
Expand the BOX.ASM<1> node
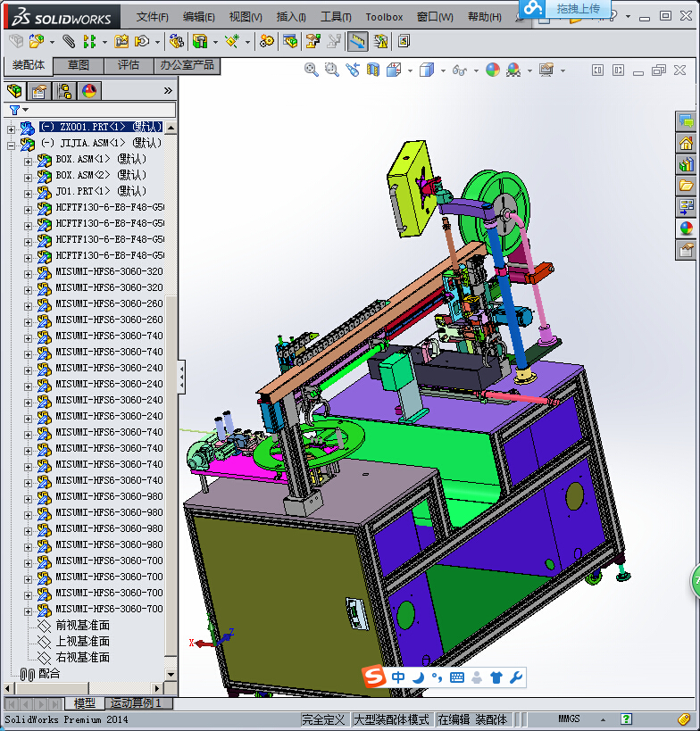pyautogui.click(x=28, y=162)
